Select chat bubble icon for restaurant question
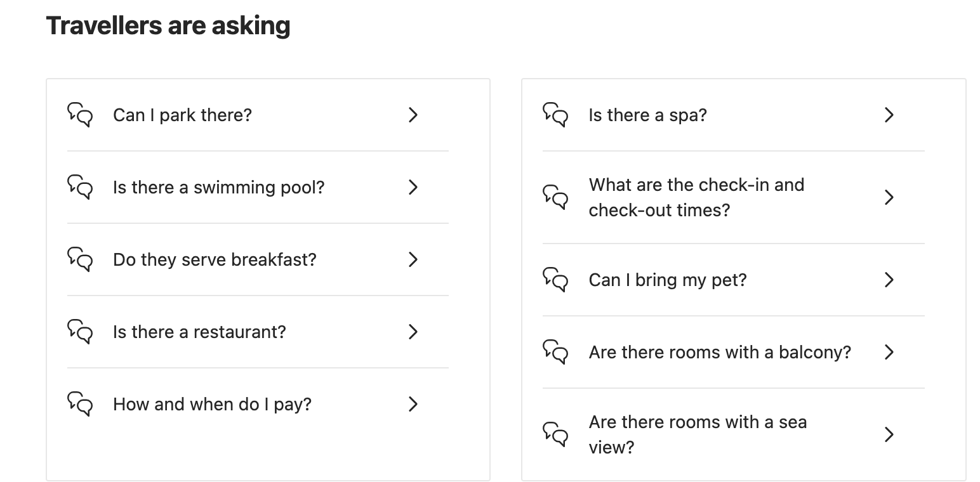980x482 pixels. (x=80, y=332)
